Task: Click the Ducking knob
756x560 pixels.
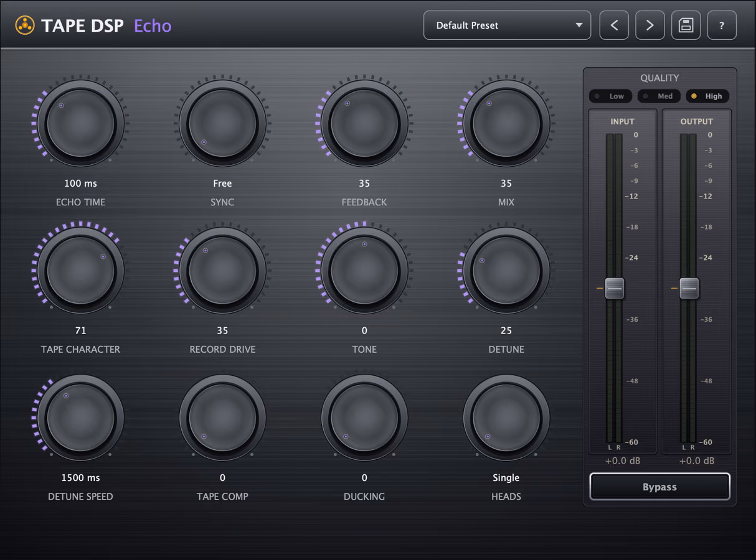Action: tap(364, 418)
